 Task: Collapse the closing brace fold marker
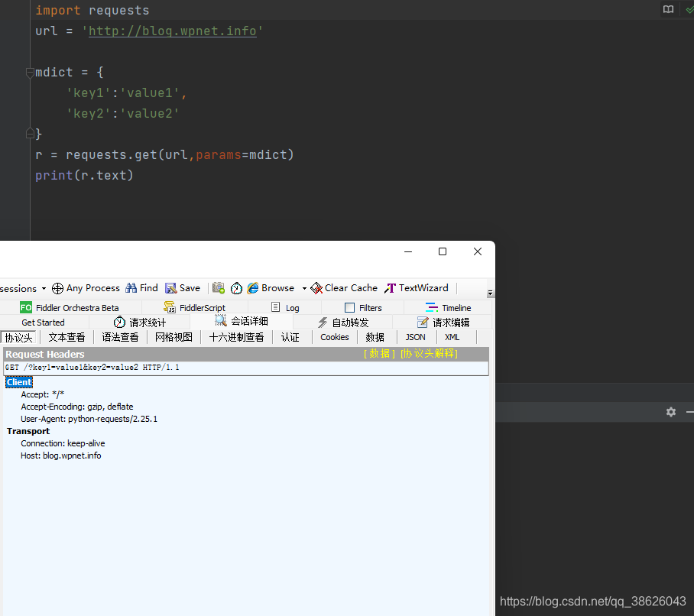30,133
